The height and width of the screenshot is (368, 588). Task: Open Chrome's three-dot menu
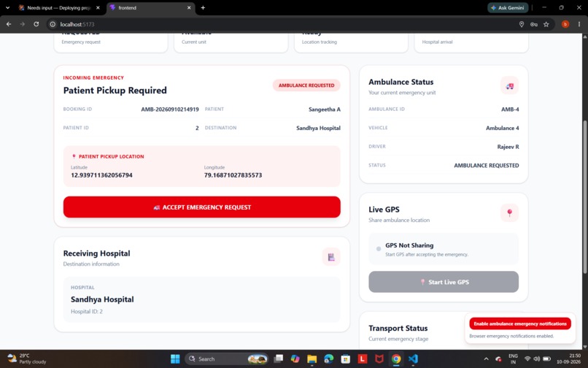(x=579, y=24)
